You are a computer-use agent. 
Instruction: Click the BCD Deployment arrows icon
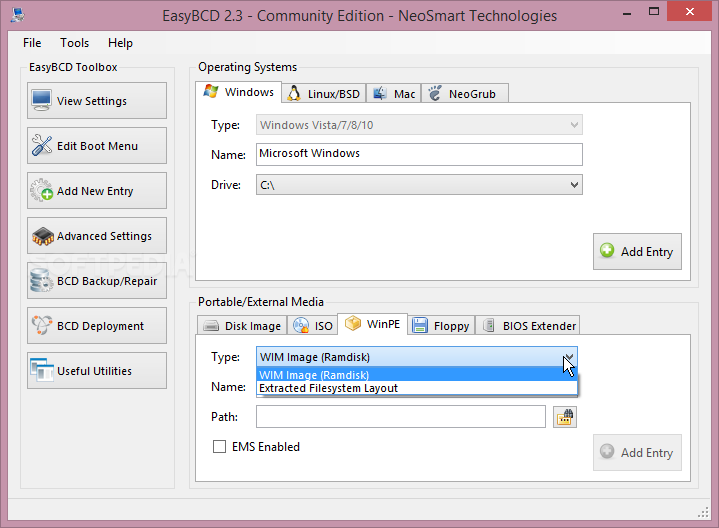click(42, 325)
